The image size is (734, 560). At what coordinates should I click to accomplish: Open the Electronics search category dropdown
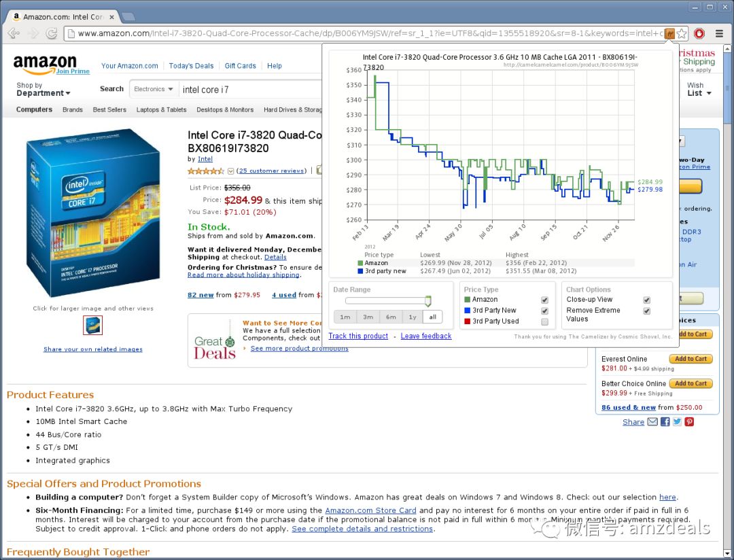(153, 89)
